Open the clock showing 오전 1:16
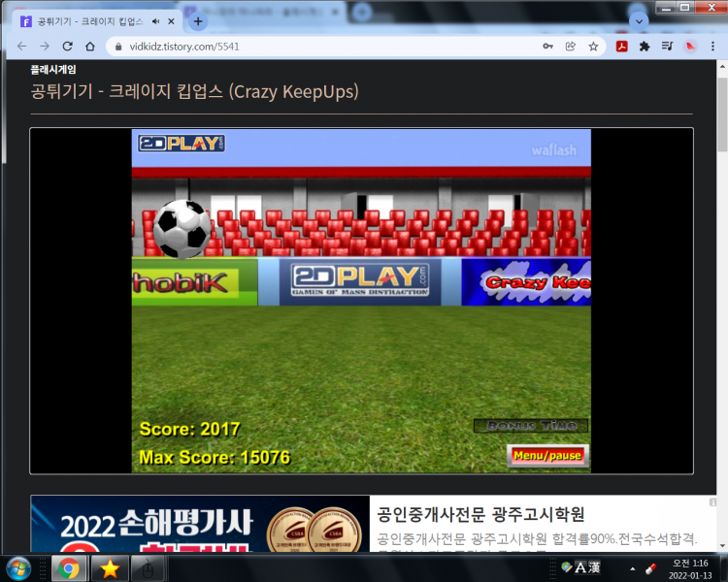The image size is (728, 582). click(690, 569)
